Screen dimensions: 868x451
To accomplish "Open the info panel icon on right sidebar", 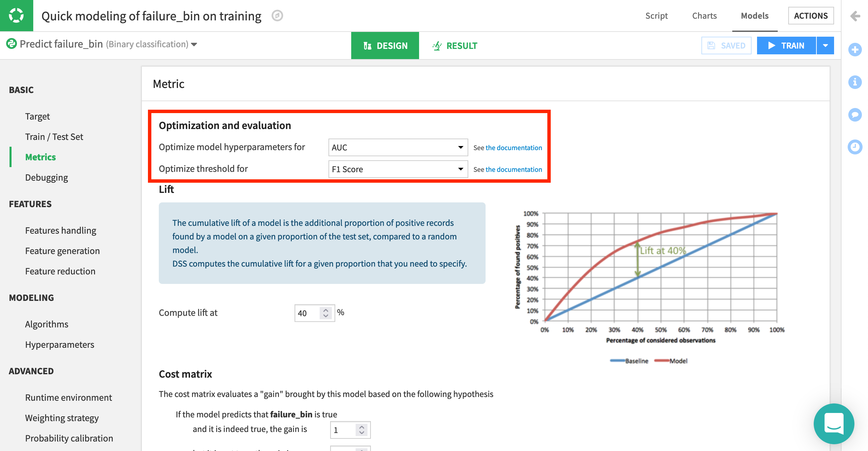I will tap(855, 82).
